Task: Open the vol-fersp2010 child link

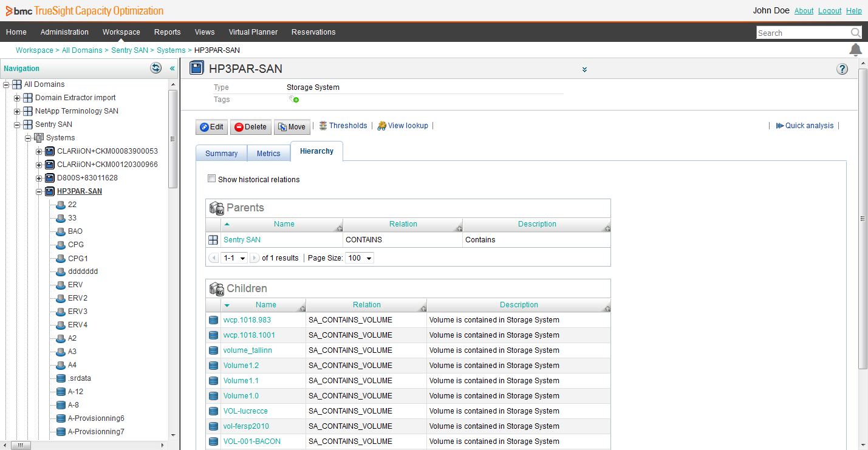Action: pyautogui.click(x=246, y=426)
